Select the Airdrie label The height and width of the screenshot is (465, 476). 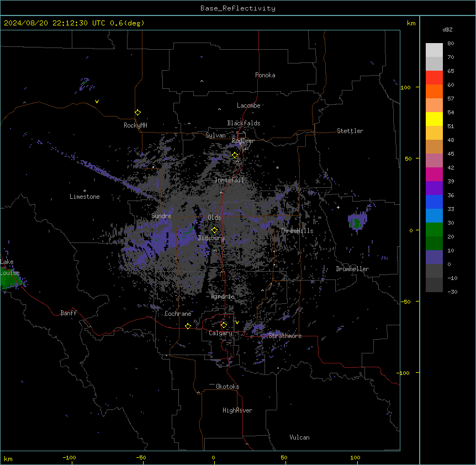pos(223,297)
